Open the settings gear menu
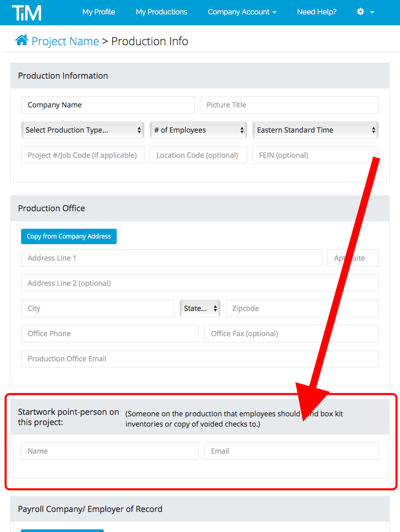The image size is (400, 532). click(365, 12)
